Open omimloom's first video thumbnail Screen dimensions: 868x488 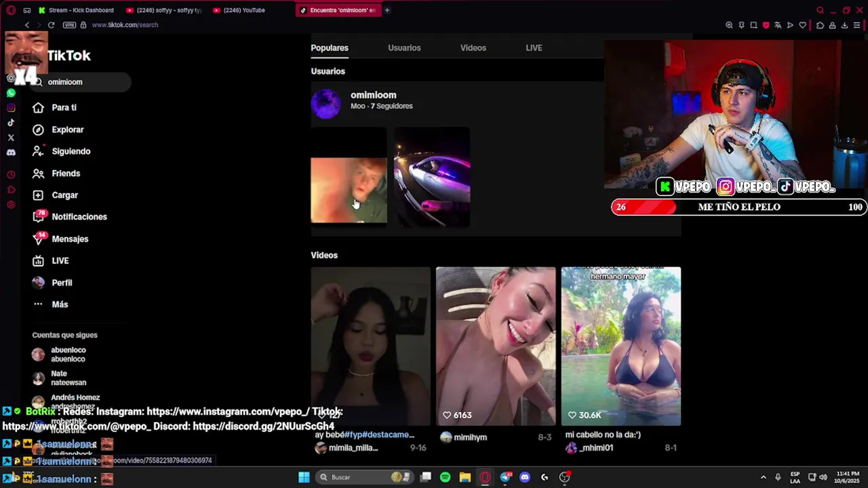click(349, 178)
